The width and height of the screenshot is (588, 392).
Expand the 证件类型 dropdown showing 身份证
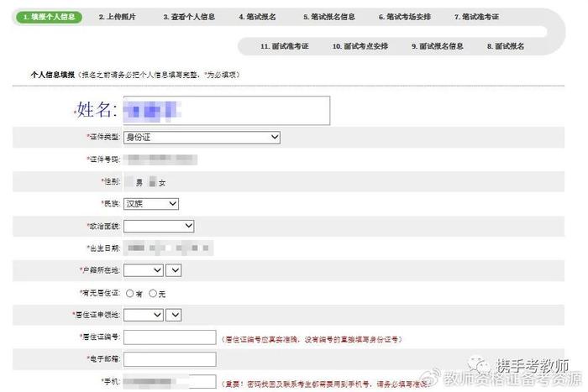[202, 137]
